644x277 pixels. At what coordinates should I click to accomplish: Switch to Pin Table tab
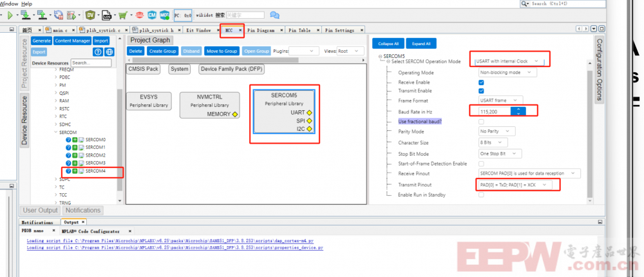pos(299,30)
